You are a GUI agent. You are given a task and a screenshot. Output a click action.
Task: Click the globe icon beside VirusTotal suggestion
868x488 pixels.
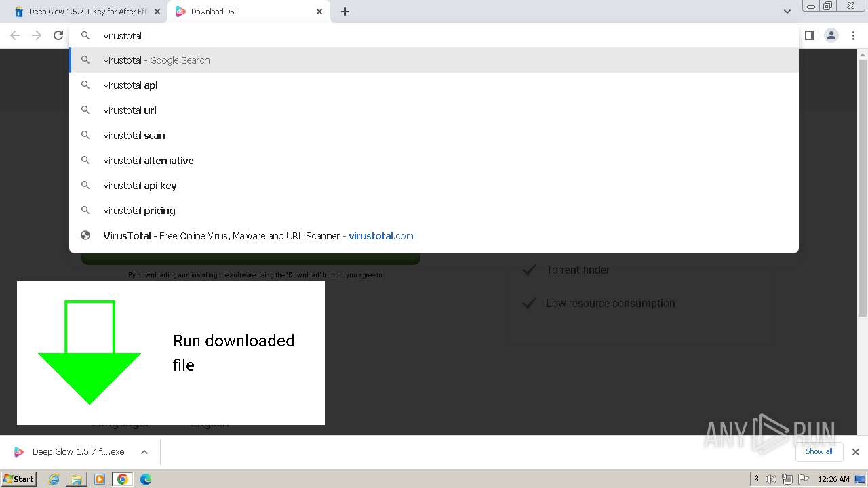[x=85, y=236]
